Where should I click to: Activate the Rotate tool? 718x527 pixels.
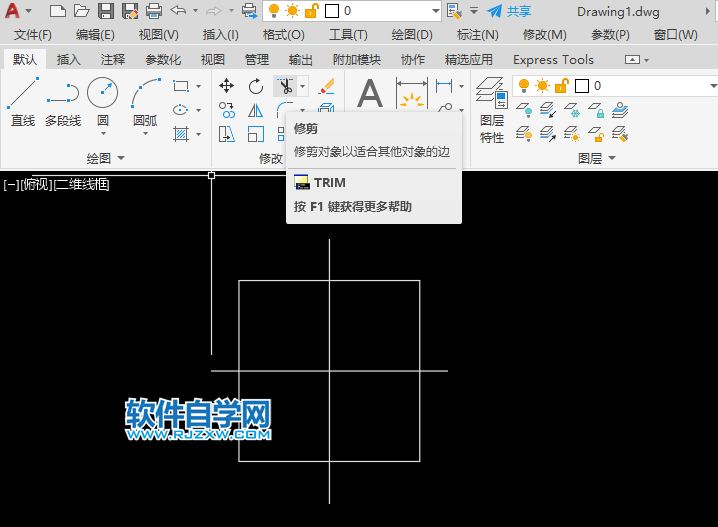tap(256, 86)
